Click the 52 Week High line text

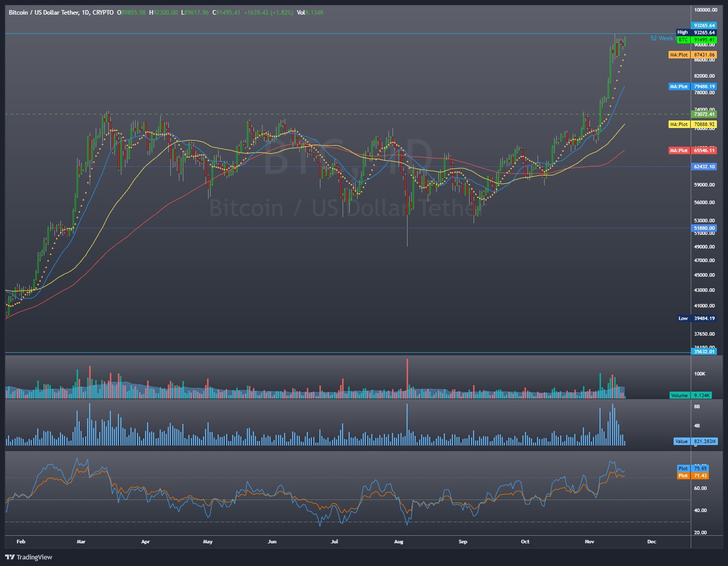(662, 38)
